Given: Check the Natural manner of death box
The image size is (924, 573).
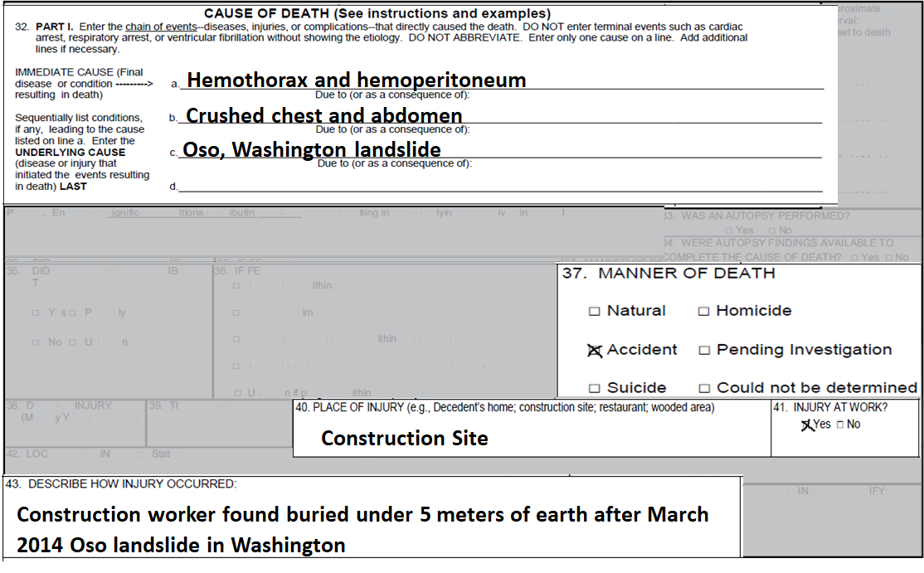Looking at the screenshot, I should [594, 311].
